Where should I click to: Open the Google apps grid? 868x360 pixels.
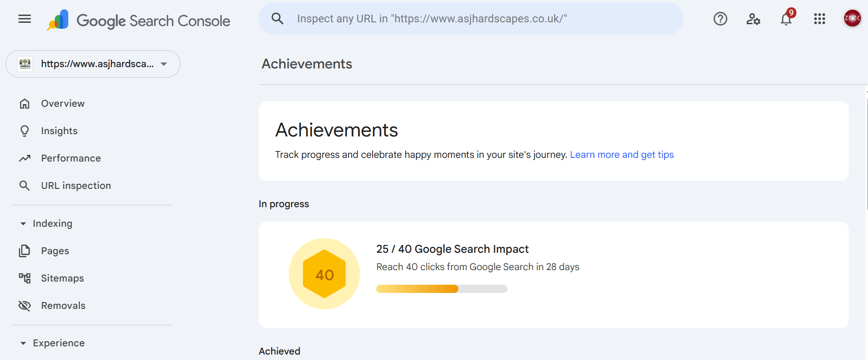(x=819, y=19)
